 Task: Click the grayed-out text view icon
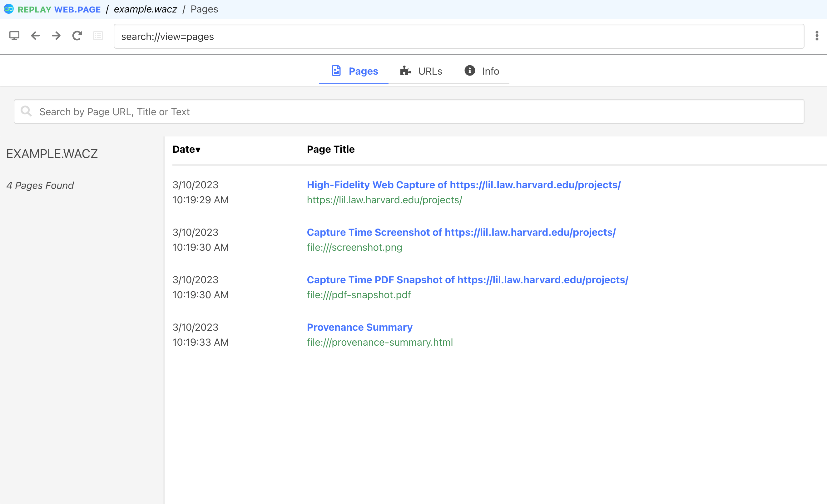click(x=98, y=36)
